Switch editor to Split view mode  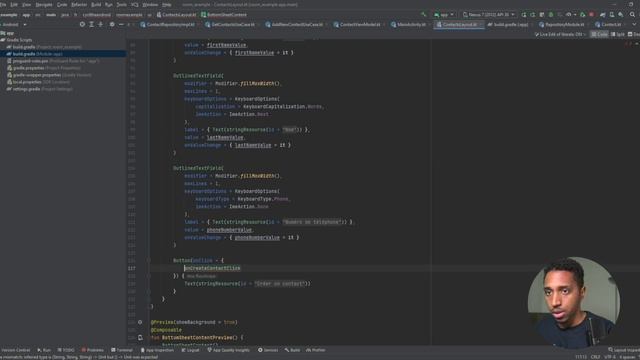(x=618, y=34)
